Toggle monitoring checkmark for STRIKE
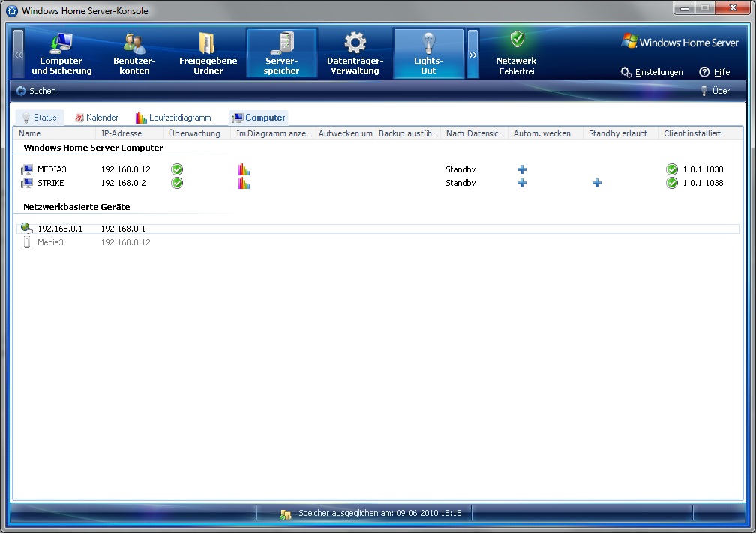The width and height of the screenshot is (756, 537). tap(177, 183)
